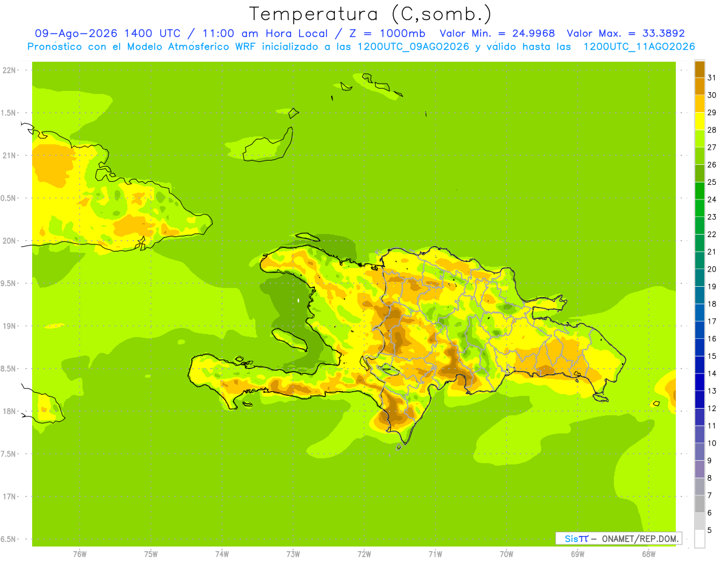The height and width of the screenshot is (562, 728).
Task: Click the yellow colorbar segment between 28 and 29
Action: click(x=699, y=121)
